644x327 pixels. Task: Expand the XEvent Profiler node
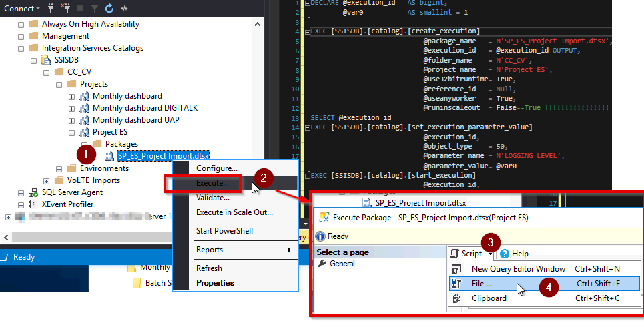click(21, 205)
